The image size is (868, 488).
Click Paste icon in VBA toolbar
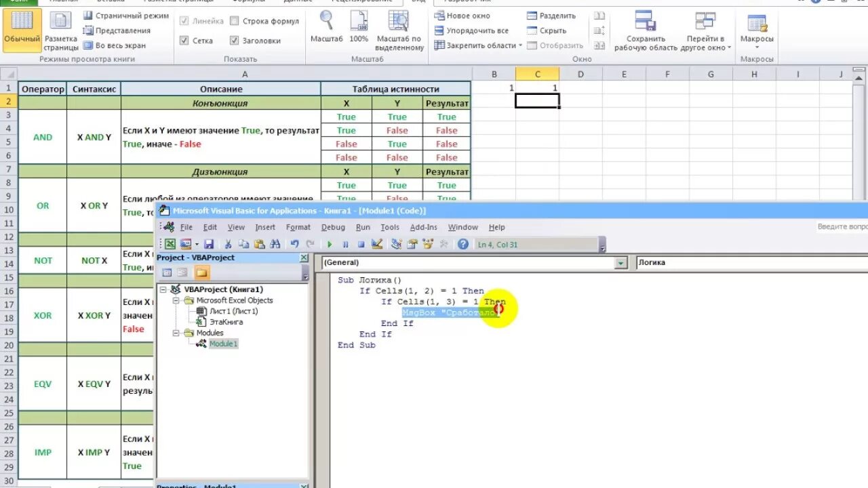(259, 244)
